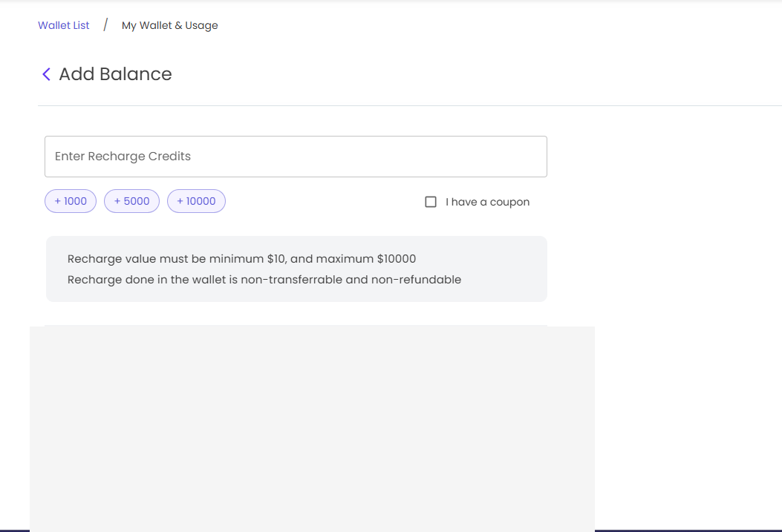Focus the Enter Recharge Credits field

[296, 157]
